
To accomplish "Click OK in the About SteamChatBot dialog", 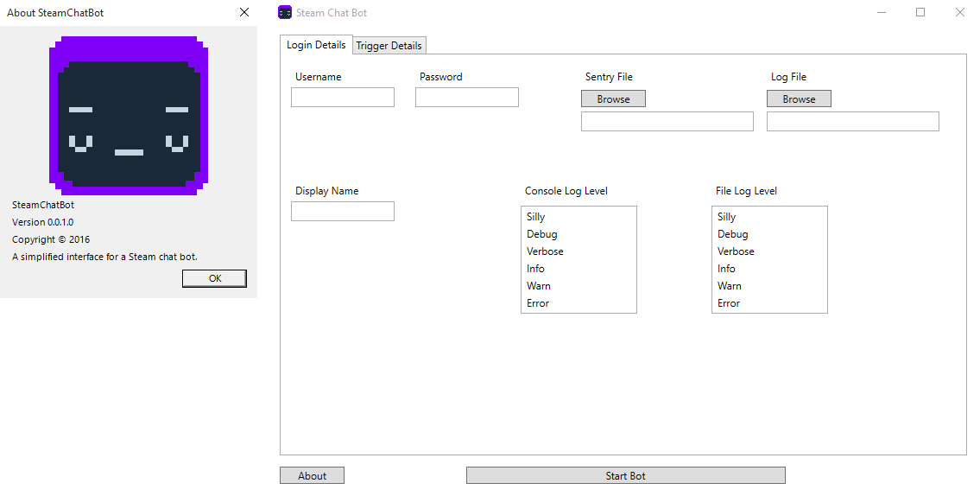I will coord(214,278).
